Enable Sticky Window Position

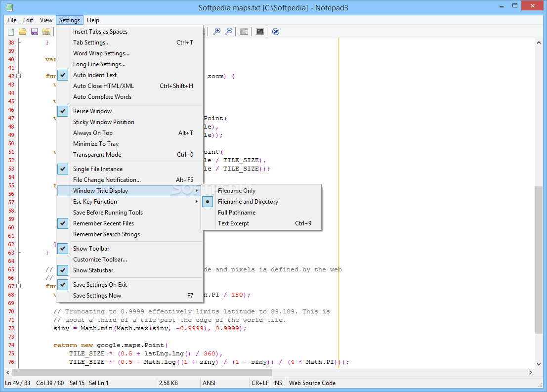[x=129, y=122]
